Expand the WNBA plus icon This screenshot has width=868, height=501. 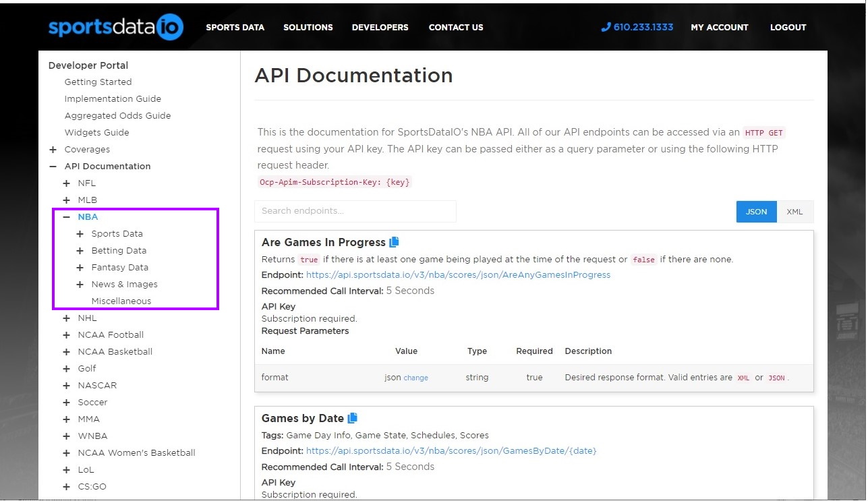click(x=66, y=436)
